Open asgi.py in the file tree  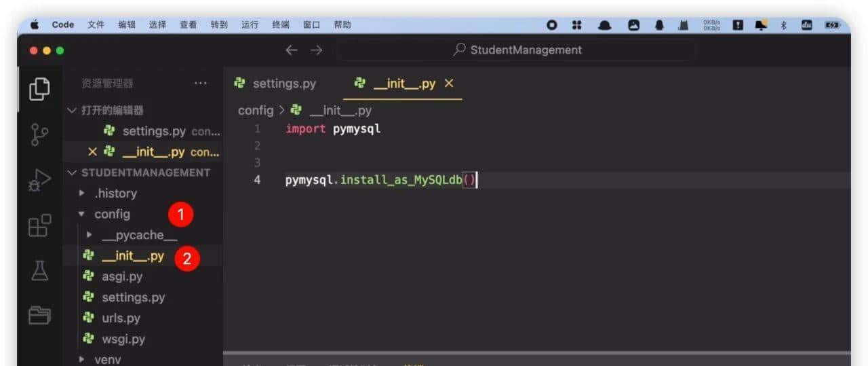click(x=143, y=276)
